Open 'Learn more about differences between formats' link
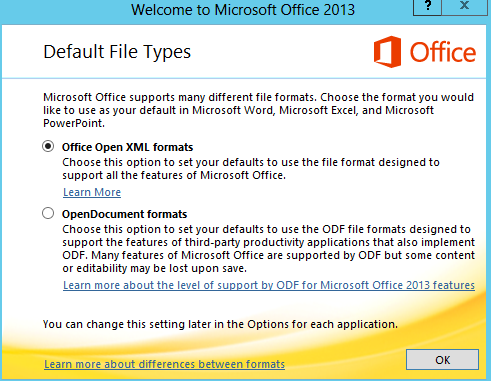The image size is (491, 381). [x=164, y=364]
